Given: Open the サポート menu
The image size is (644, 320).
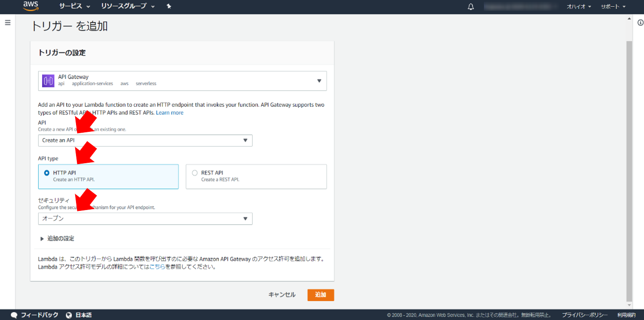Looking at the screenshot, I should (613, 7).
